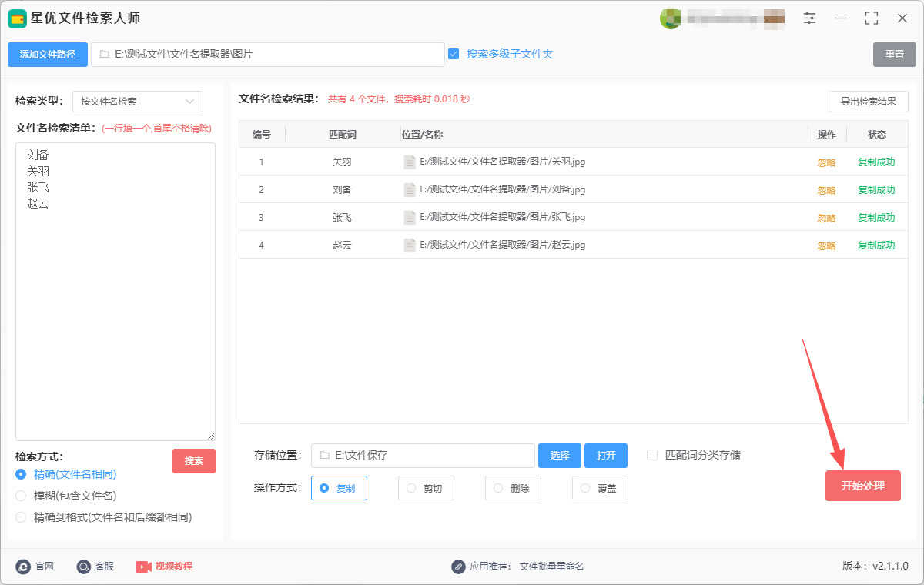Select 模糊(包含文件名) search mode
The height and width of the screenshot is (585, 924).
click(x=21, y=496)
